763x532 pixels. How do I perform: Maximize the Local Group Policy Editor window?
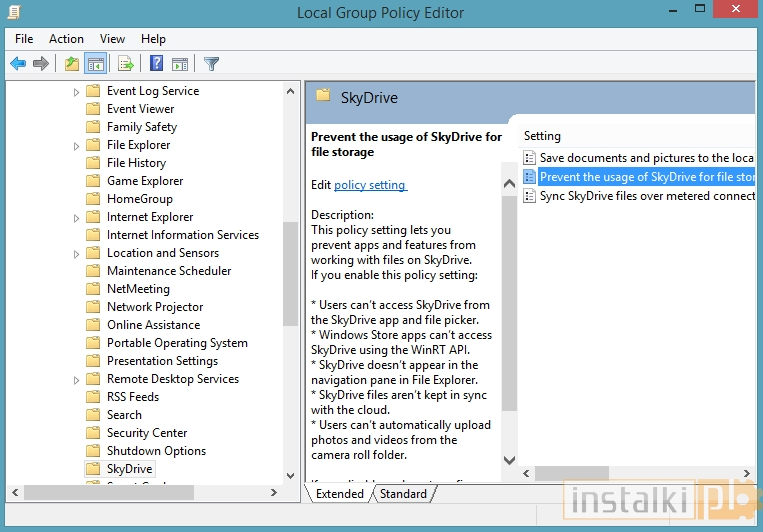700,9
